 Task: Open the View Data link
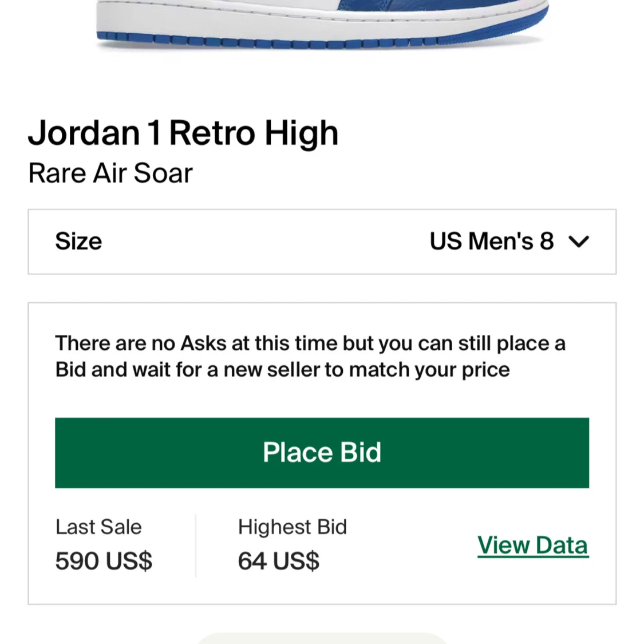(533, 546)
